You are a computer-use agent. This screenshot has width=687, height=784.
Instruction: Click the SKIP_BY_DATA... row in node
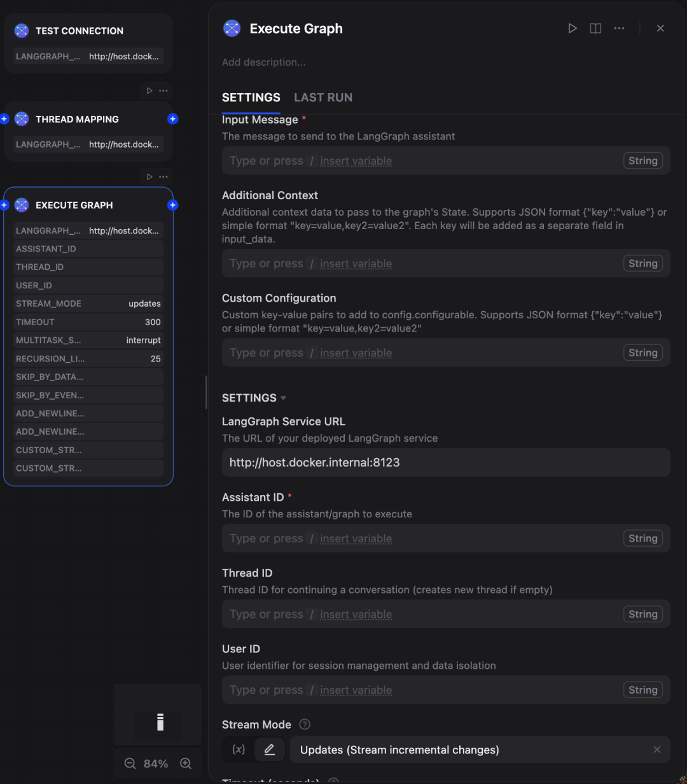[88, 377]
